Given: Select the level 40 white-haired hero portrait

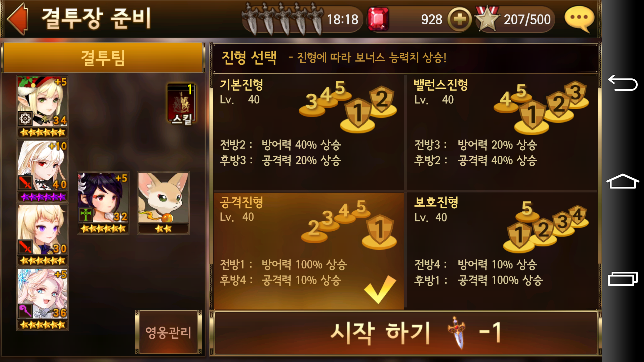Looking at the screenshot, I should click(43, 171).
